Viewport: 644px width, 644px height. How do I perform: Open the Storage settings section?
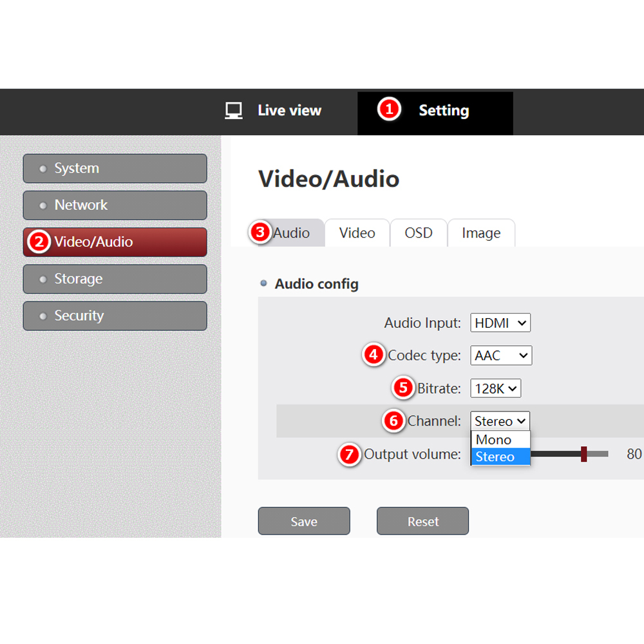(x=115, y=279)
